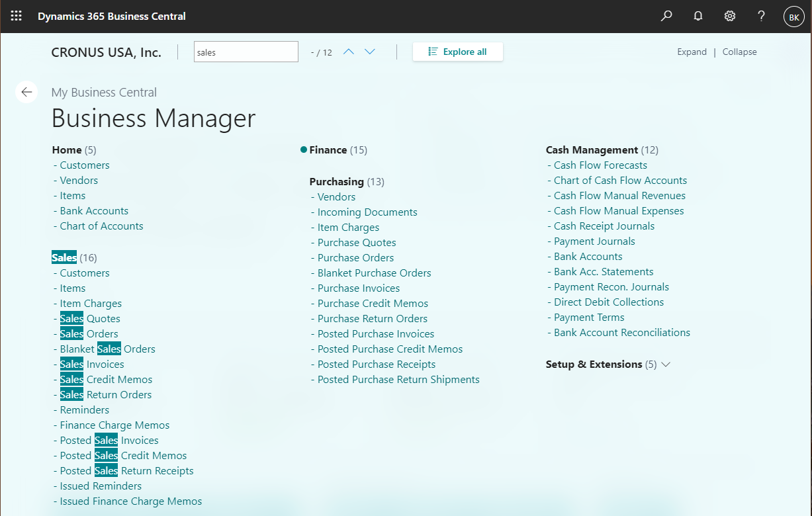Open Purchase Return Orders link

[373, 319]
